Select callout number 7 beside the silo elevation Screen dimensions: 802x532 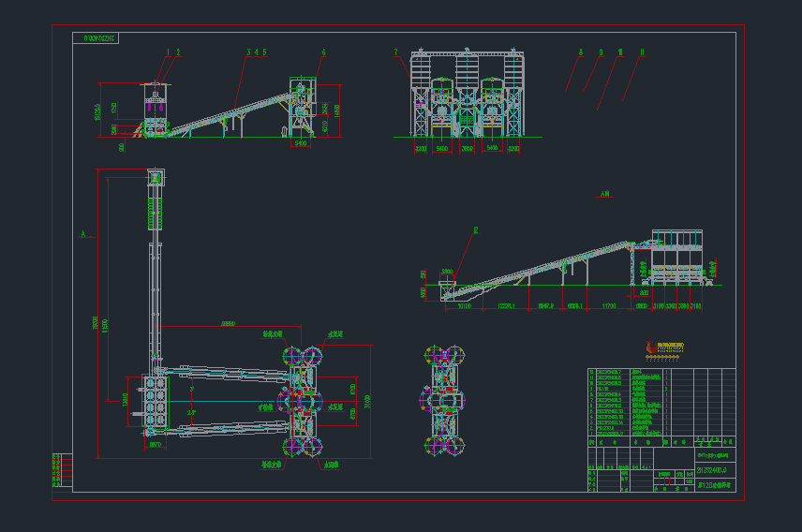pyautogui.click(x=395, y=52)
